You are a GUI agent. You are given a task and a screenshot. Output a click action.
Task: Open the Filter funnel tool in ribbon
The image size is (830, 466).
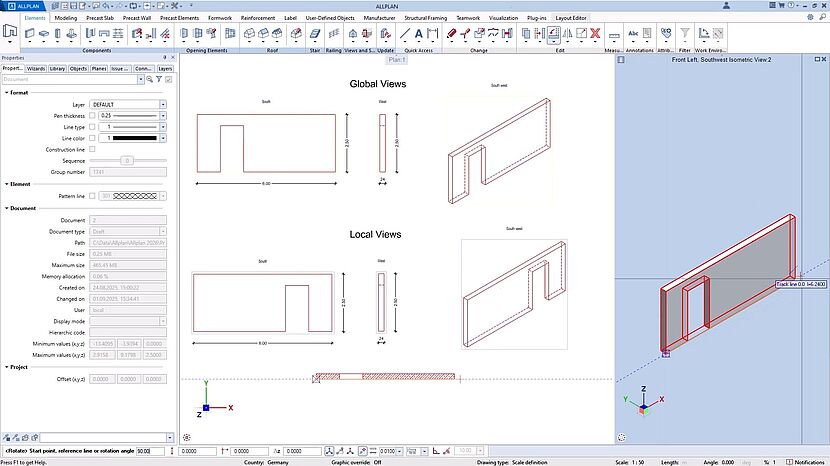click(x=685, y=35)
